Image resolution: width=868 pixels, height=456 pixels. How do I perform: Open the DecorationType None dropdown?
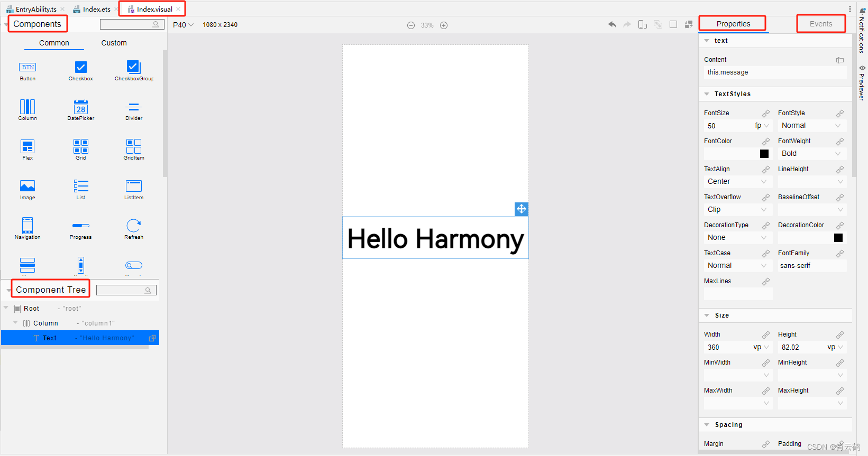pos(738,238)
